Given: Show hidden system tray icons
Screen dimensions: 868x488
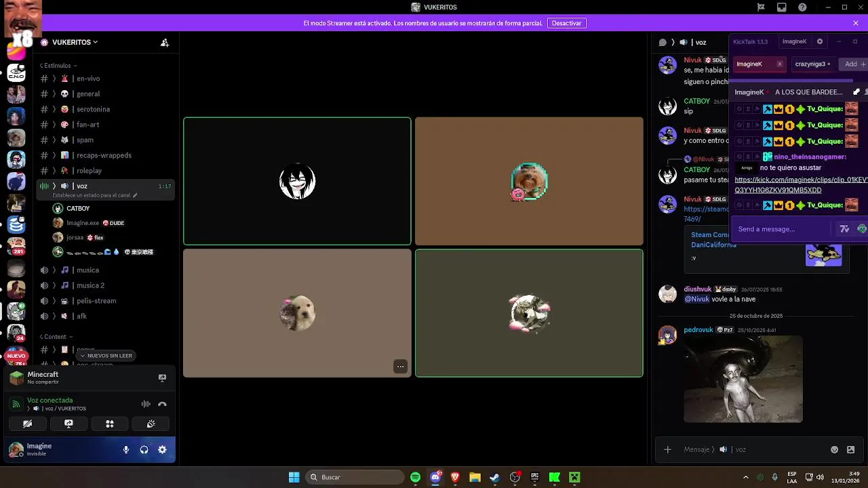Looking at the screenshot, I should pyautogui.click(x=746, y=477).
